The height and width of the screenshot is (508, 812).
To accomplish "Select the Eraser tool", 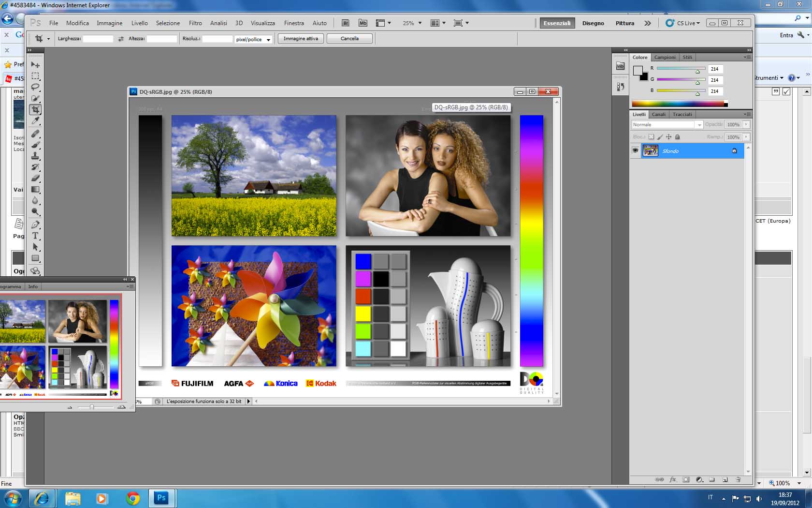I will coord(35,178).
